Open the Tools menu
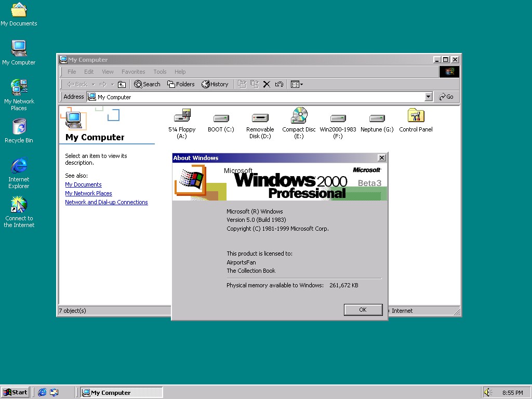532x399 pixels. tap(160, 72)
